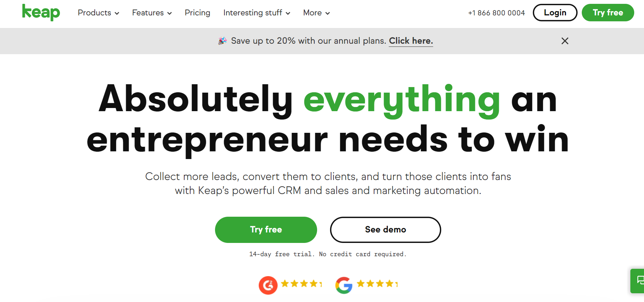644x302 pixels.
Task: Follow the Click here link
Action: (x=411, y=41)
